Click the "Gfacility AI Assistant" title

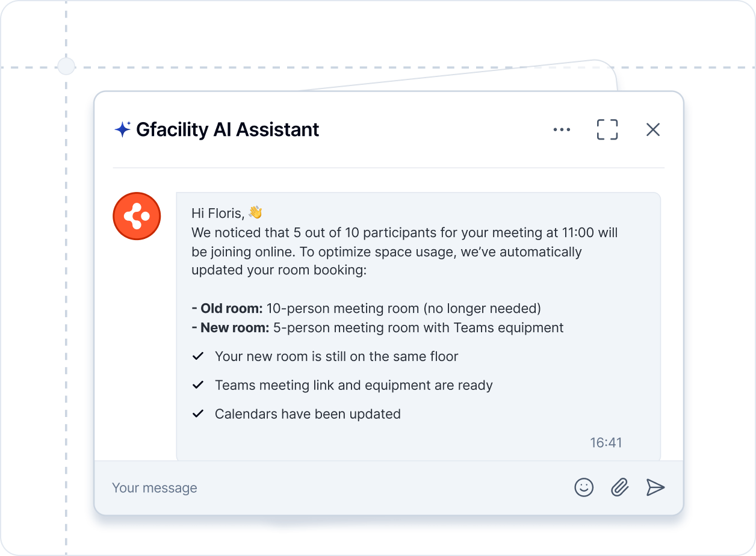(228, 129)
